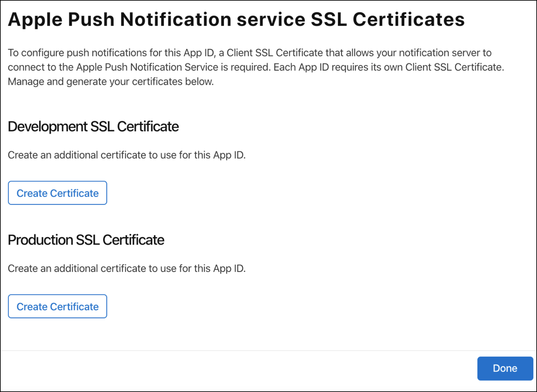Select the "Production SSL Certificate" heading
Screen dimensions: 537x392
click(86, 240)
